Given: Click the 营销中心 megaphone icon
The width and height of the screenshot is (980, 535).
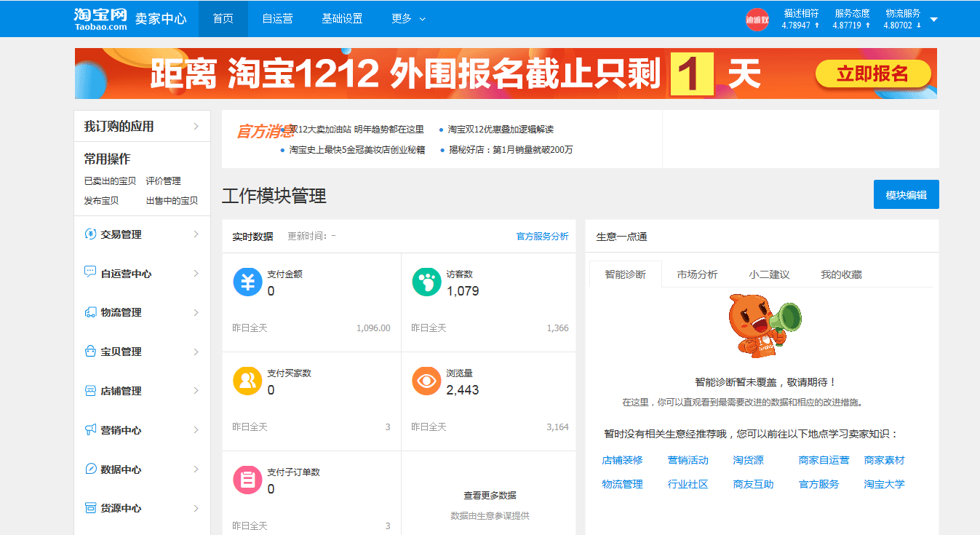Looking at the screenshot, I should coord(90,429).
